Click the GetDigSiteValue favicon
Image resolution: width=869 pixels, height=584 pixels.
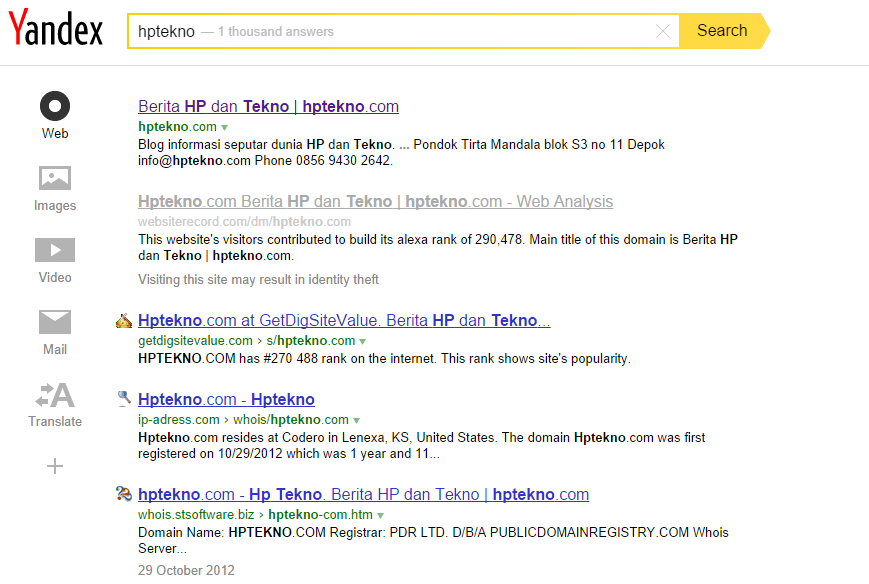tap(124, 321)
